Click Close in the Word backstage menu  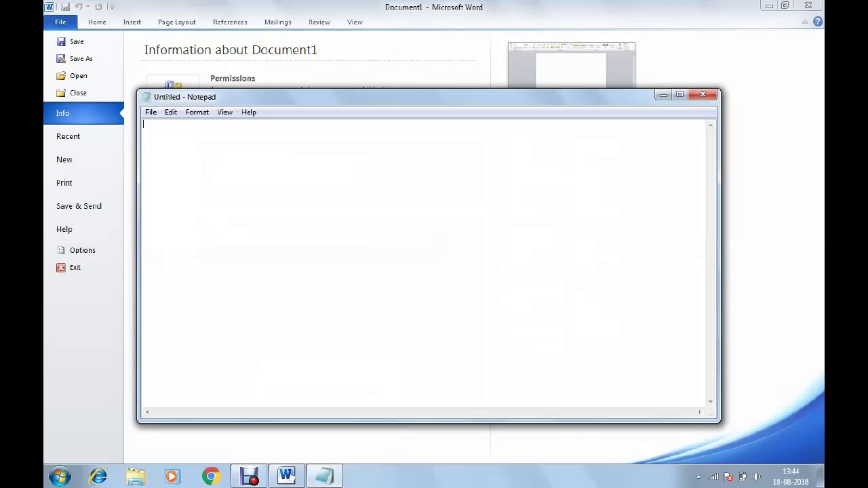tap(71, 92)
